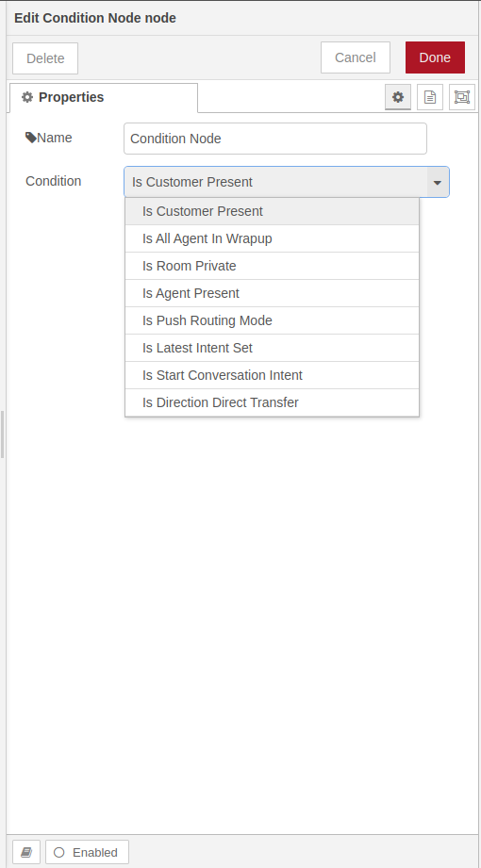Open node appearance settings icon

(462, 97)
